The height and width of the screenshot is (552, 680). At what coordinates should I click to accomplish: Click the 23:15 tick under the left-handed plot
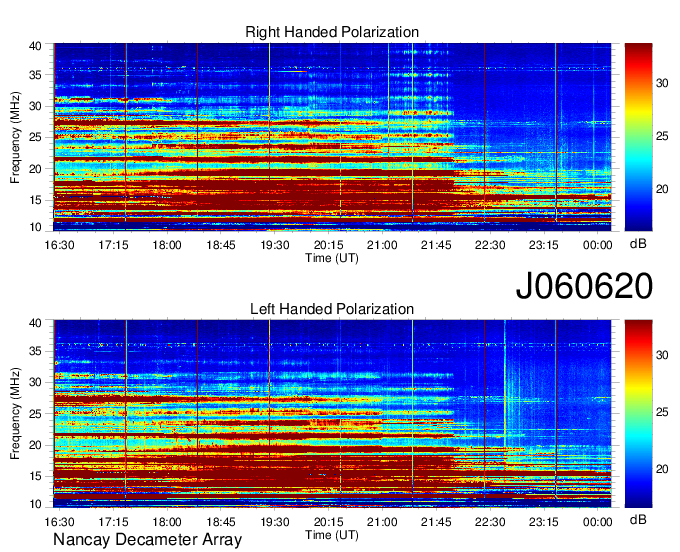(543, 522)
